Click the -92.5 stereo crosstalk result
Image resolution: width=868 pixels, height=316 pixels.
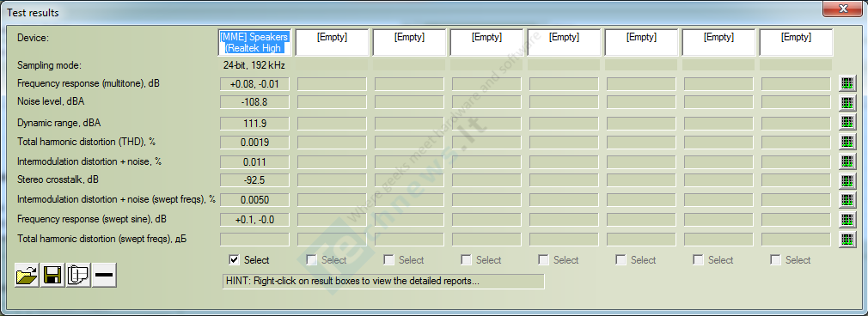[254, 180]
